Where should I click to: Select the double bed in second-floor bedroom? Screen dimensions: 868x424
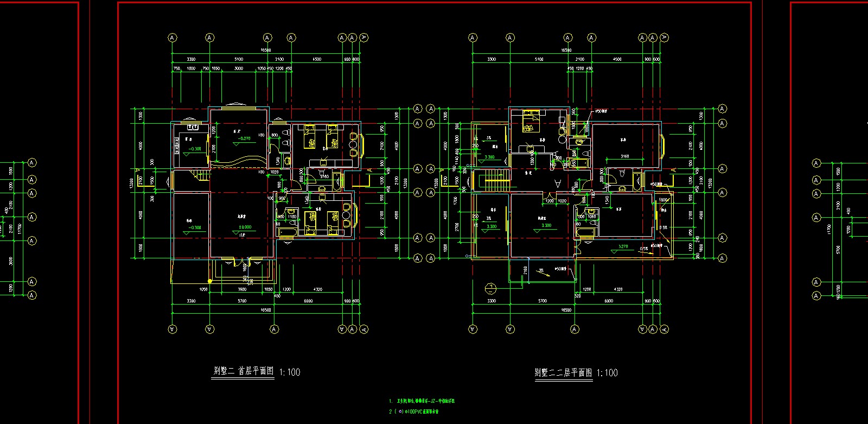(532, 121)
